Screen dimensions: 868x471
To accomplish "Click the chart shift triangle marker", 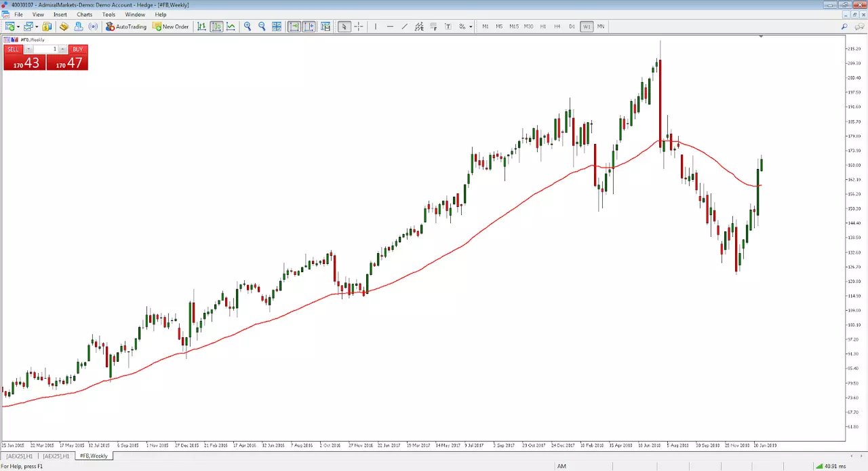I will pos(760,37).
